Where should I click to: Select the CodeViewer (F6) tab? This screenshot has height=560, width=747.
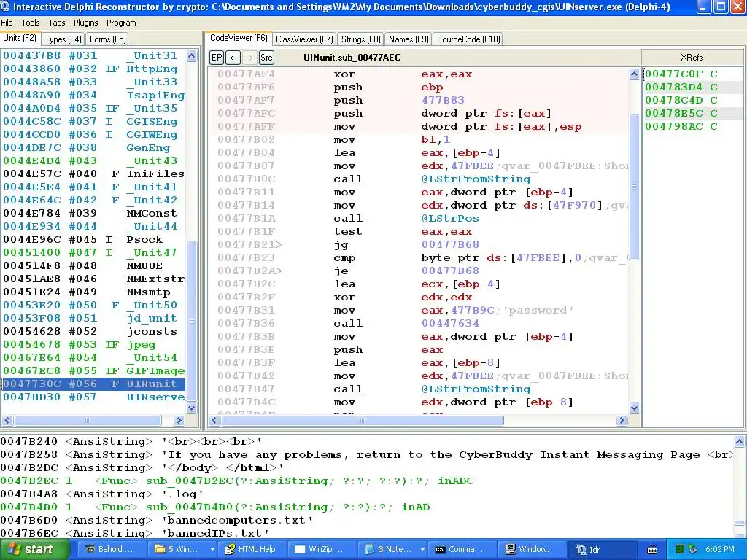pyautogui.click(x=239, y=38)
